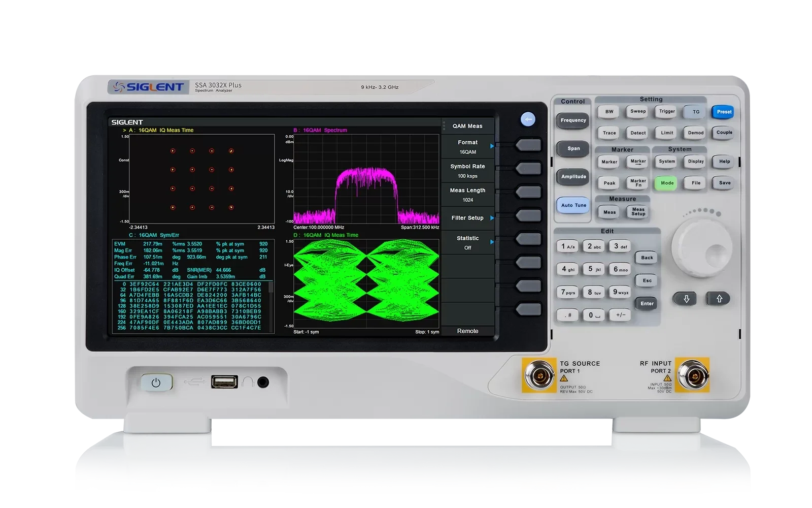Click the softkey beside Meas Length

pos(528,192)
